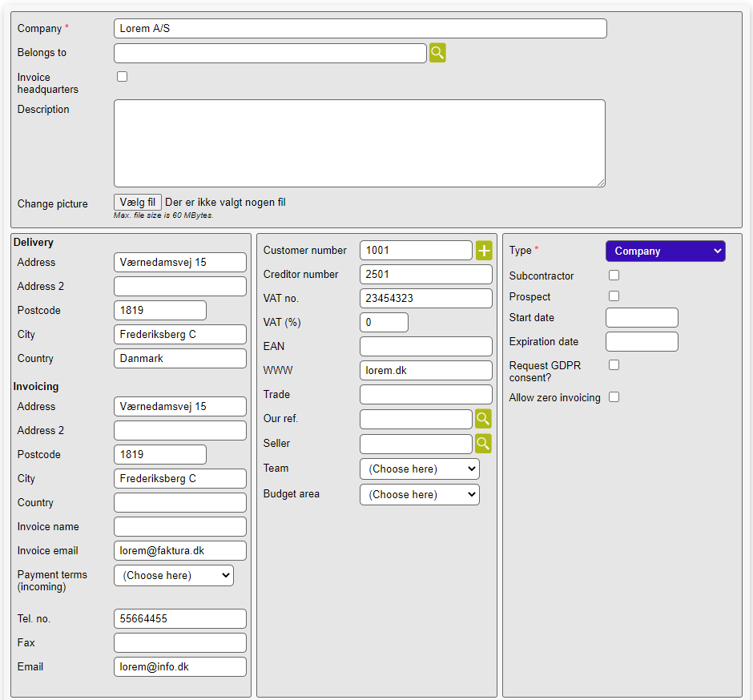Image resolution: width=753 pixels, height=700 pixels.
Task: Open the Type dropdown showing Company
Action: 665,251
